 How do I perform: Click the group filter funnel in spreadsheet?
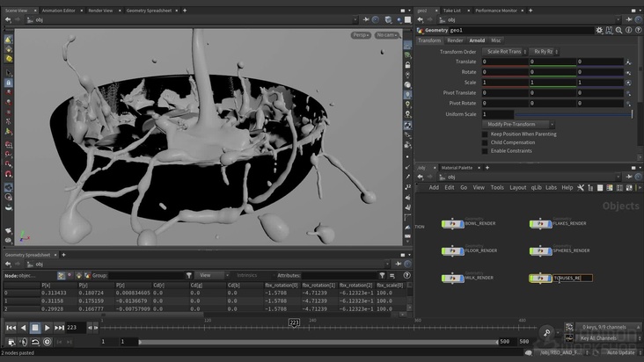pos(189,276)
